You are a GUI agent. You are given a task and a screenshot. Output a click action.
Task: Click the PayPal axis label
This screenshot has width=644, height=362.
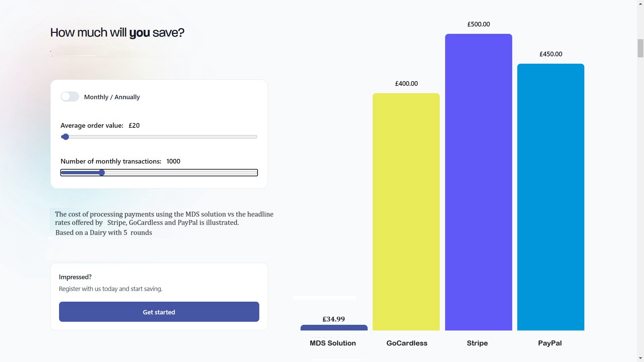click(x=550, y=343)
